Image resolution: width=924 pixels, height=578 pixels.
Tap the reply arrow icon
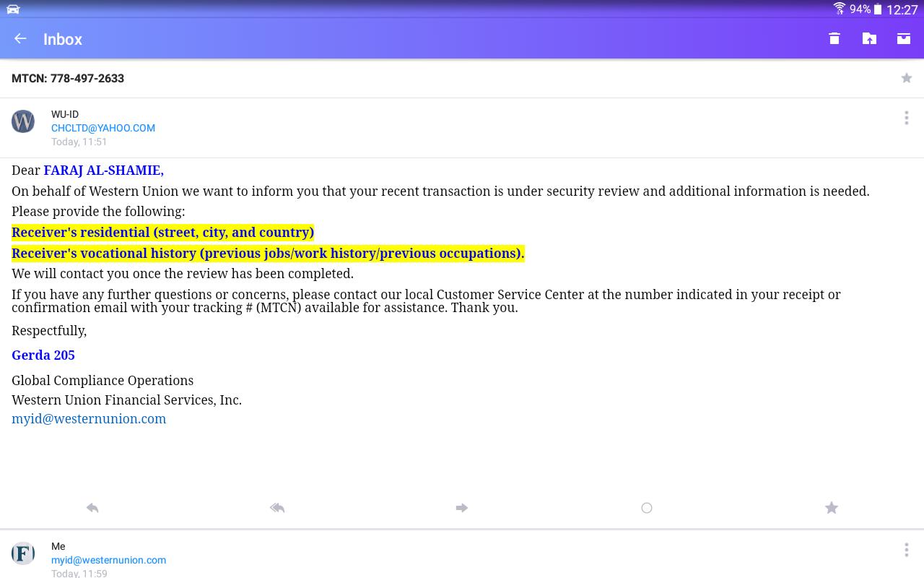92,508
